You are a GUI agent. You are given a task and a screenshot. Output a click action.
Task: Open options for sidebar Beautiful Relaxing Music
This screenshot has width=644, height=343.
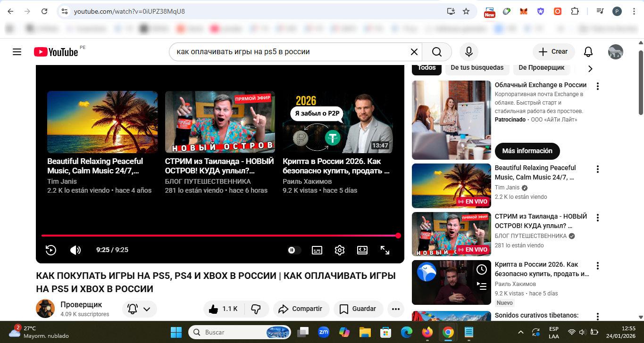pos(598,169)
